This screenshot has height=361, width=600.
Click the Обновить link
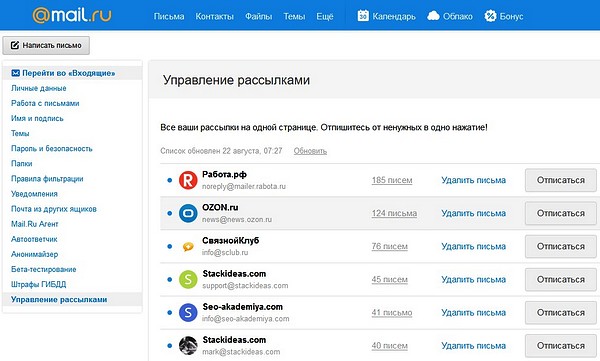pos(310,151)
